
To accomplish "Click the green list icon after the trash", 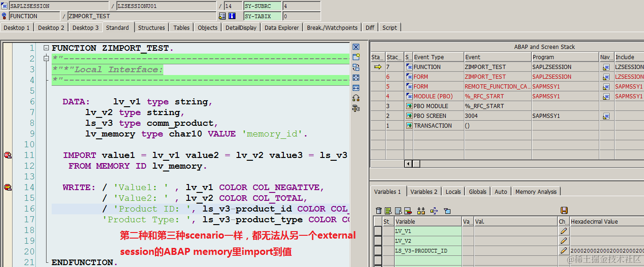I will 388,211.
